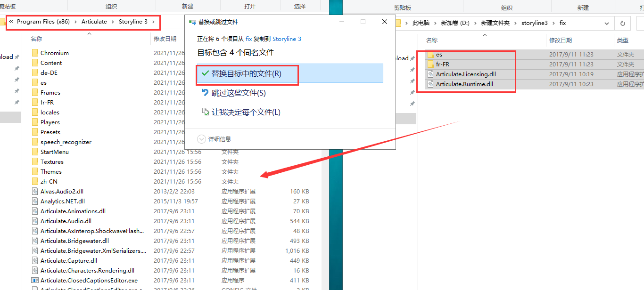644x290 pixels.
Task: Click the zh-CN folder icon
Action: [x=35, y=181]
